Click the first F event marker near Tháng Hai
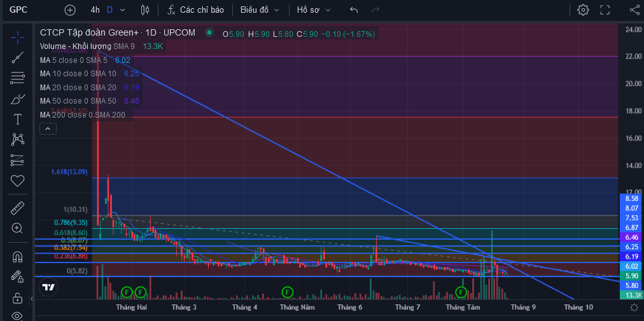This screenshot has height=321, width=644. (x=127, y=292)
